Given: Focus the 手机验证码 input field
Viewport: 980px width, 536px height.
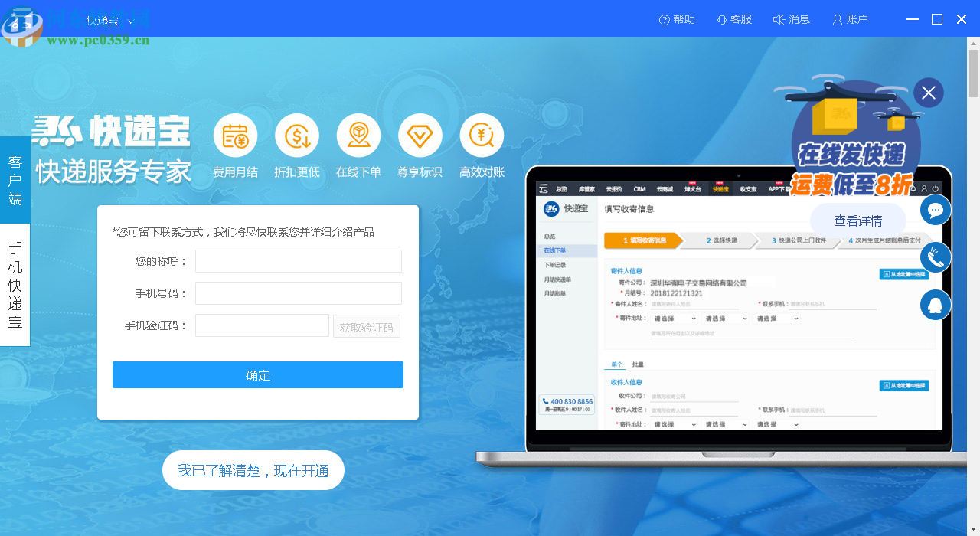Looking at the screenshot, I should (x=262, y=325).
